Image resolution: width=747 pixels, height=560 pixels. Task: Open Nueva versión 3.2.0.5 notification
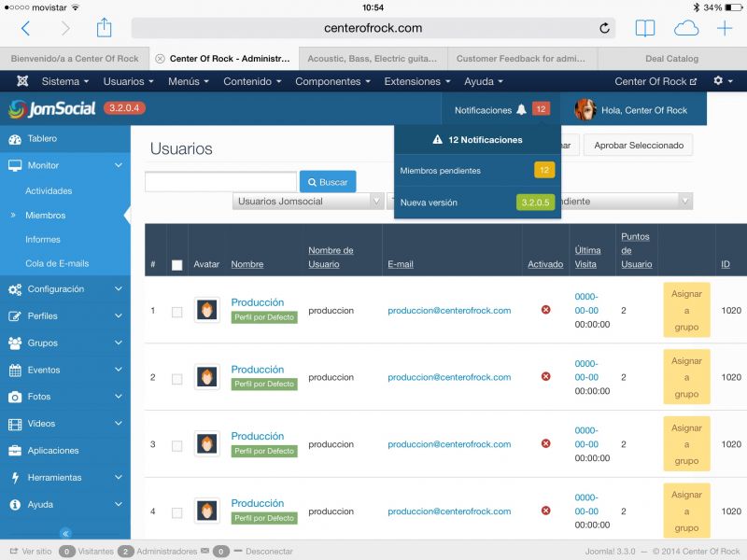click(477, 203)
